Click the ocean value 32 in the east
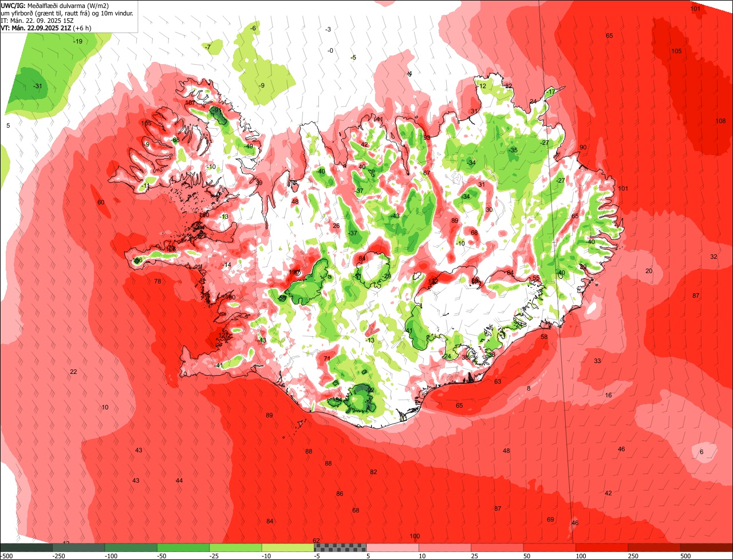Viewport: 733px width, 560px height. coord(714,257)
